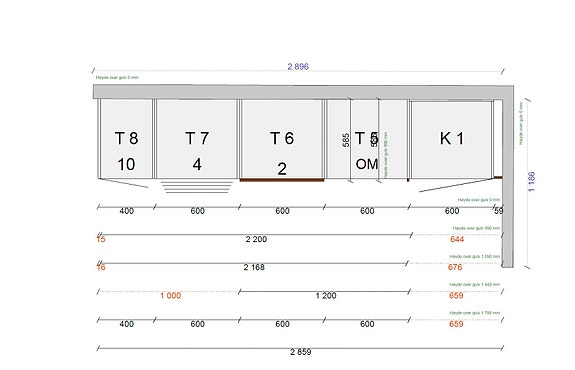Click the vertical 585 depth label left of T 5
Viewport: 575px width, 370px height.
(345, 140)
